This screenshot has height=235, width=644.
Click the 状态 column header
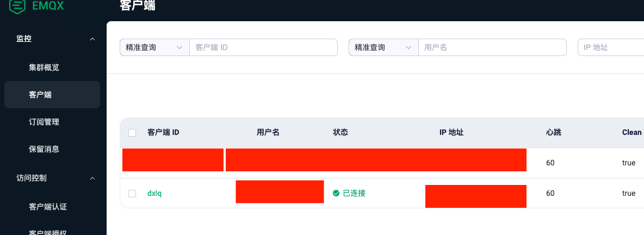(x=340, y=132)
